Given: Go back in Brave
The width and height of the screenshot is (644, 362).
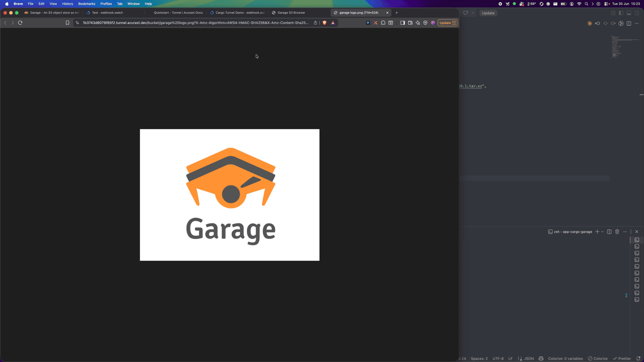Looking at the screenshot, I should pos(5,23).
